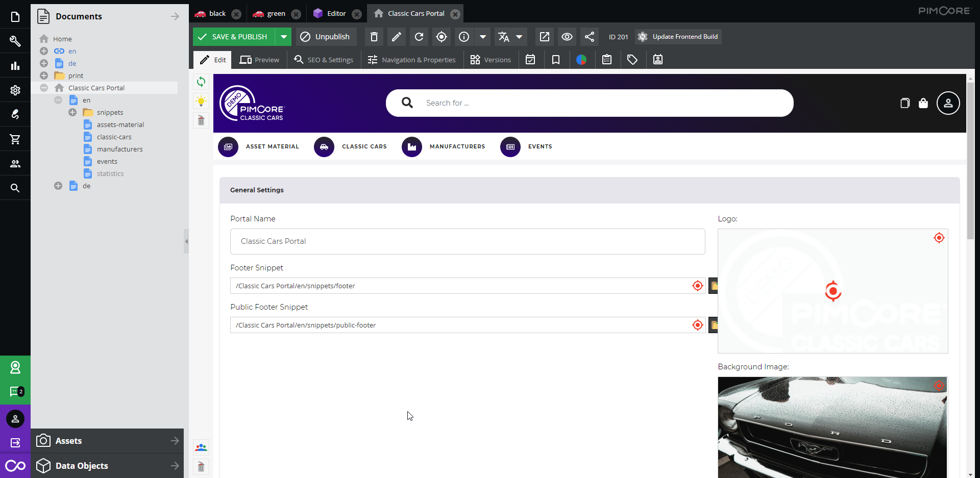Open document in new window icon

545,37
